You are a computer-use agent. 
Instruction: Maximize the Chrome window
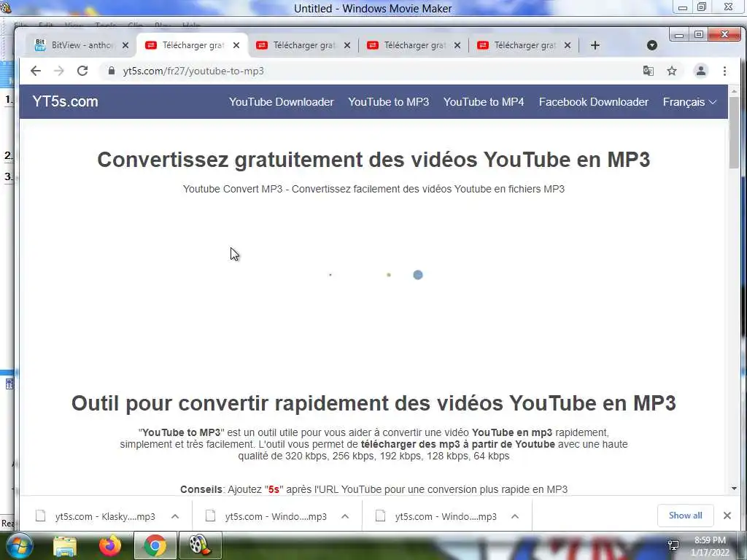click(x=698, y=34)
